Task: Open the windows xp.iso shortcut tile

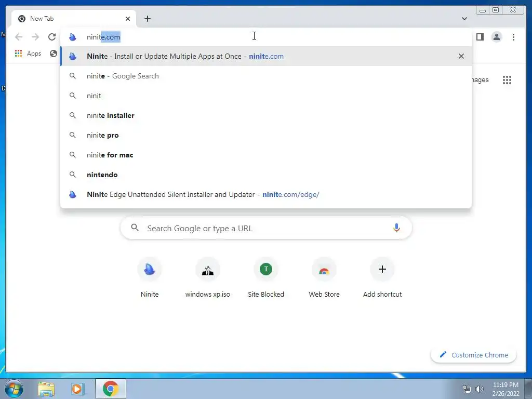Action: coord(208,277)
